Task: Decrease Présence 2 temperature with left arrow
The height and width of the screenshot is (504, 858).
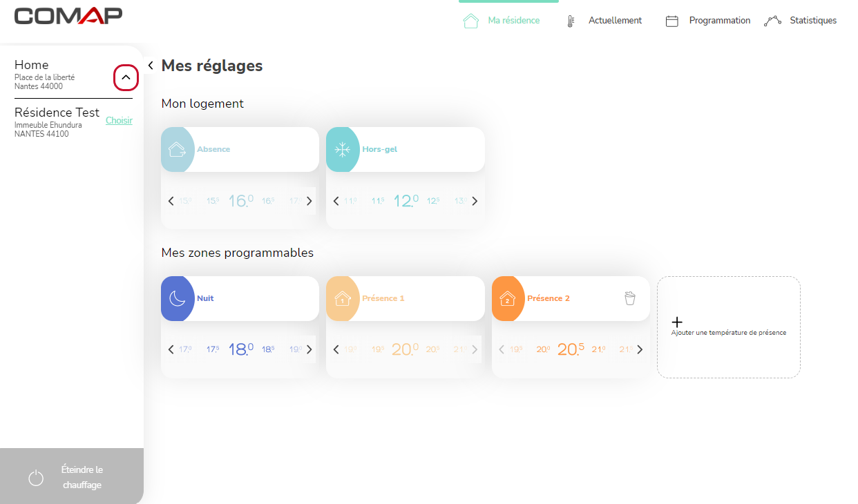Action: click(502, 349)
